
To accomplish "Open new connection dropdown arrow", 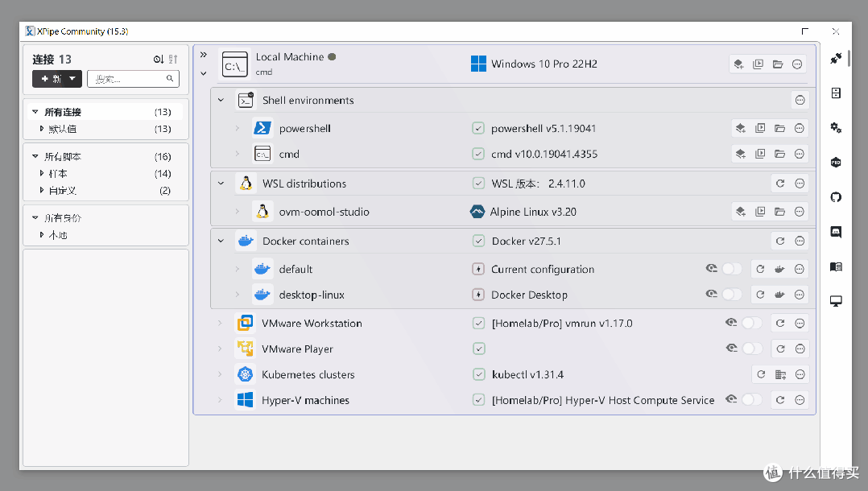I will (72, 79).
